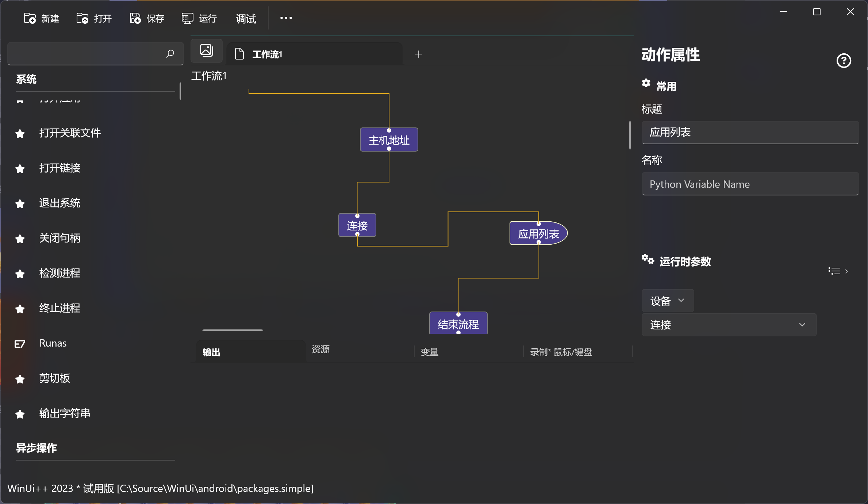The image size is (868, 504).
Task: Click the Python Variable Name field
Action: 750,184
